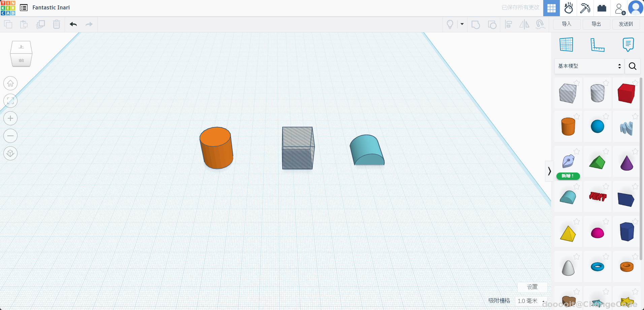Go to home view
Viewport: 644px width, 310px height.
[10, 83]
